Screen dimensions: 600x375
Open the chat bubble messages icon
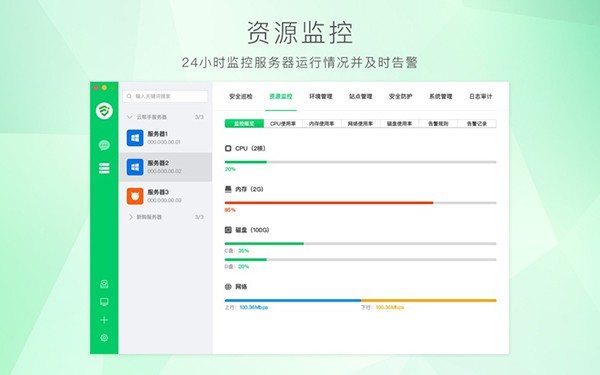[x=104, y=145]
